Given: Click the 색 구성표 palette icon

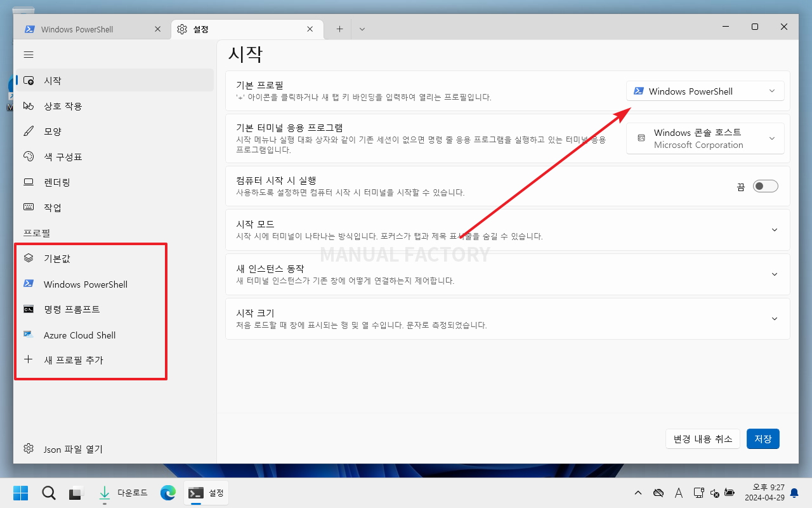Looking at the screenshot, I should point(29,157).
